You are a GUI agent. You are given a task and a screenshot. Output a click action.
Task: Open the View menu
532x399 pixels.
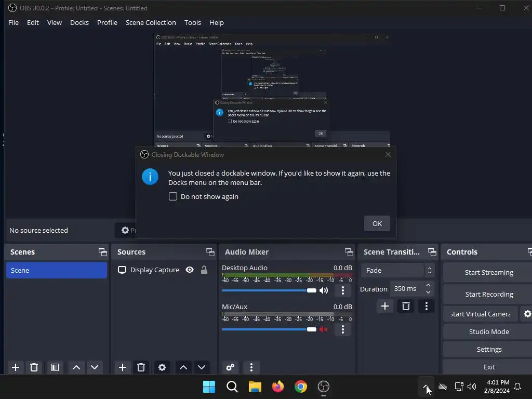(x=54, y=22)
